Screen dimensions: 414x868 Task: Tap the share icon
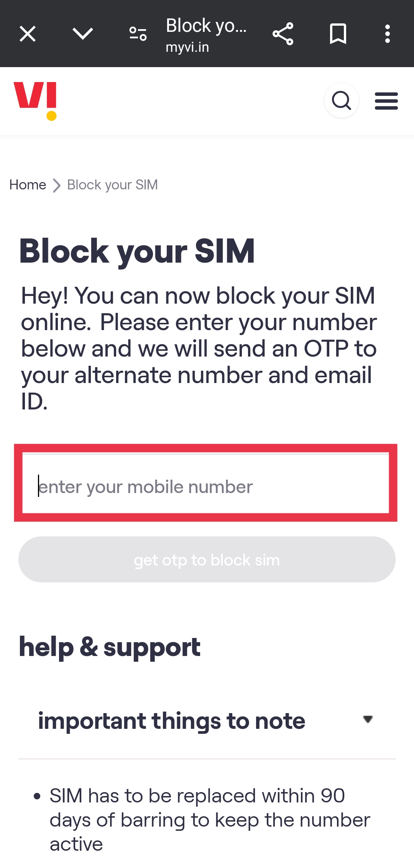pos(283,34)
